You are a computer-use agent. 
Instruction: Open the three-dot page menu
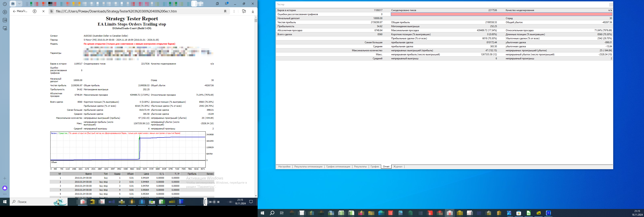[234, 11]
